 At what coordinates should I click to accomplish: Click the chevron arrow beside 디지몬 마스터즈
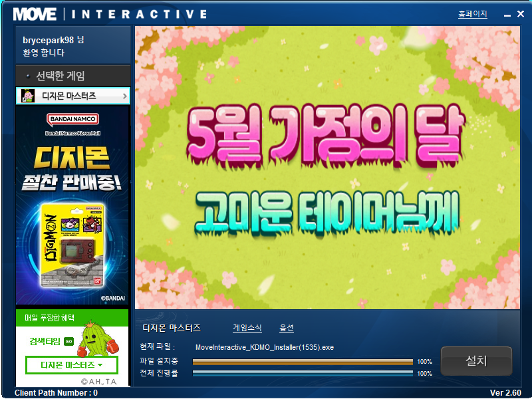[x=124, y=96]
